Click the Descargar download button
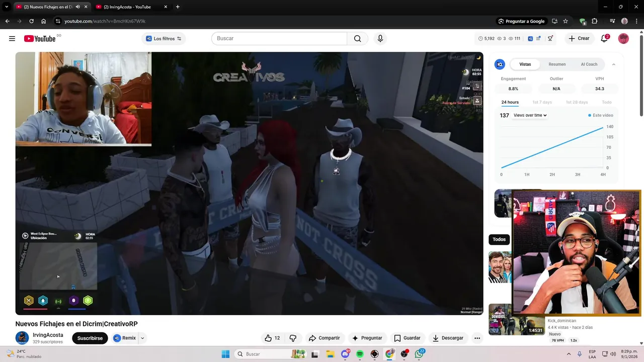The height and width of the screenshot is (362, 644). [x=448, y=338]
